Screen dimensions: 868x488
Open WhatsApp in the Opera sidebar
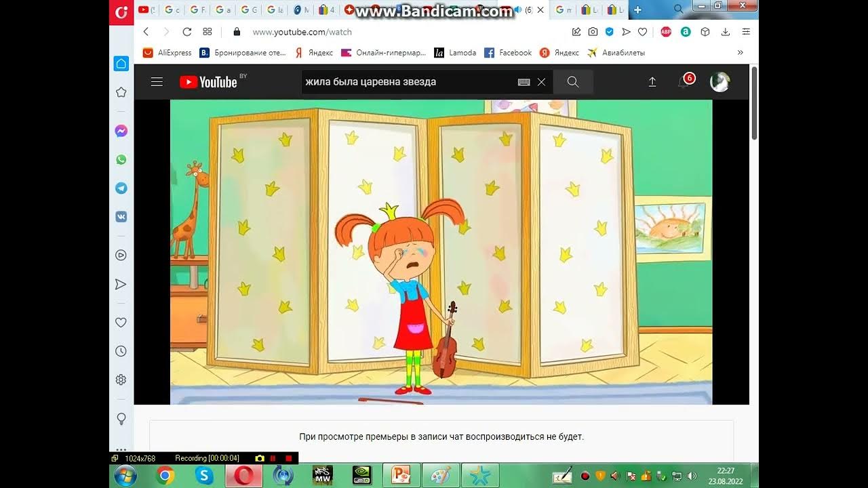click(x=121, y=160)
